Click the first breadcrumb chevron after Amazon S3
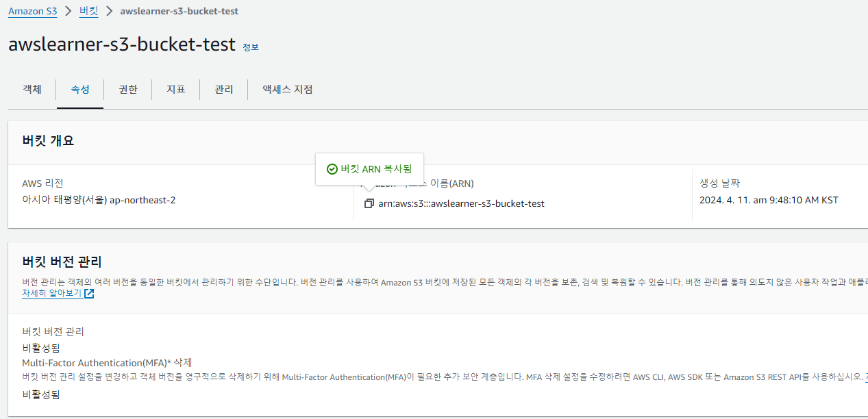868x419 pixels. click(x=68, y=11)
